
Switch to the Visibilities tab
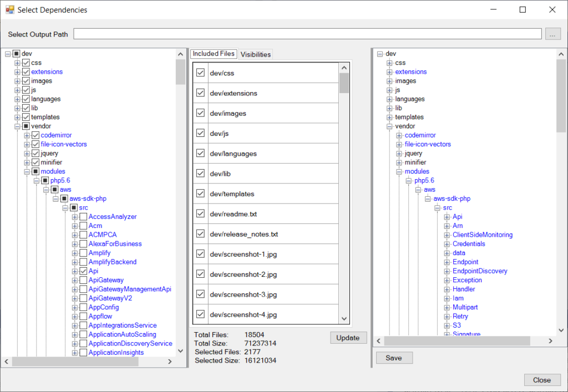256,54
